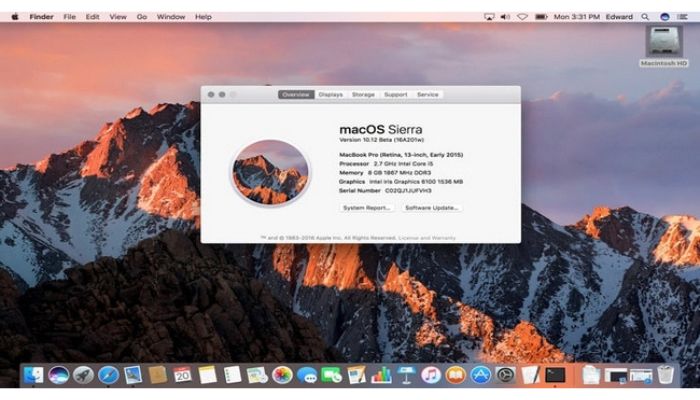Click the Mon 3:31 PM clock
This screenshot has height=400, width=700.
(577, 17)
